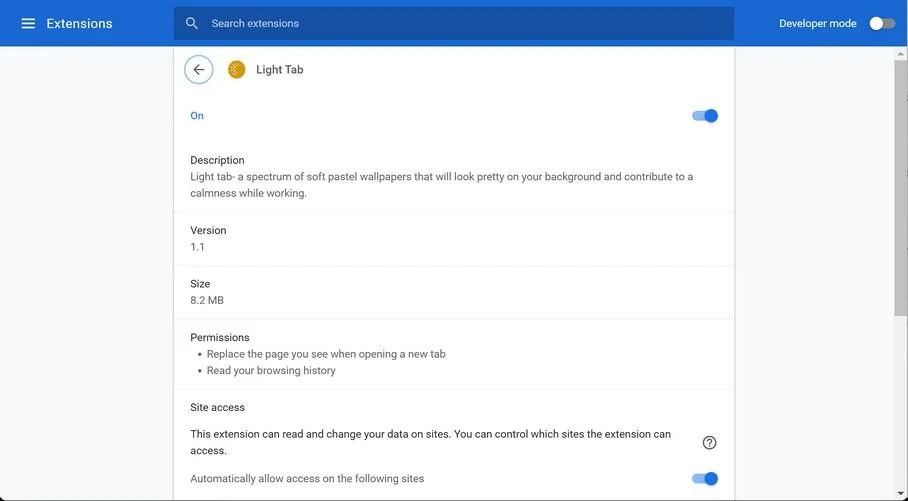Click the Extensions title text

click(79, 23)
